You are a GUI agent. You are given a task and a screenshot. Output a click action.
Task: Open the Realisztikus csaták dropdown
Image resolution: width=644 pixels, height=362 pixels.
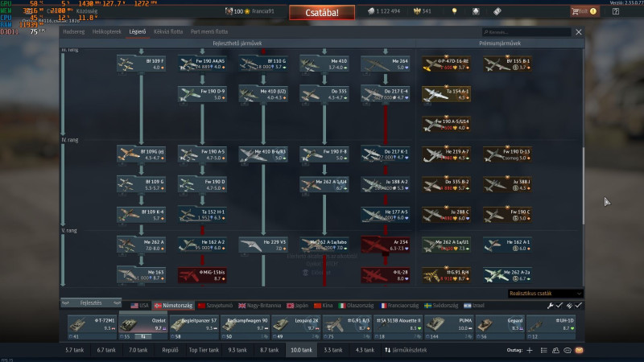(545, 294)
